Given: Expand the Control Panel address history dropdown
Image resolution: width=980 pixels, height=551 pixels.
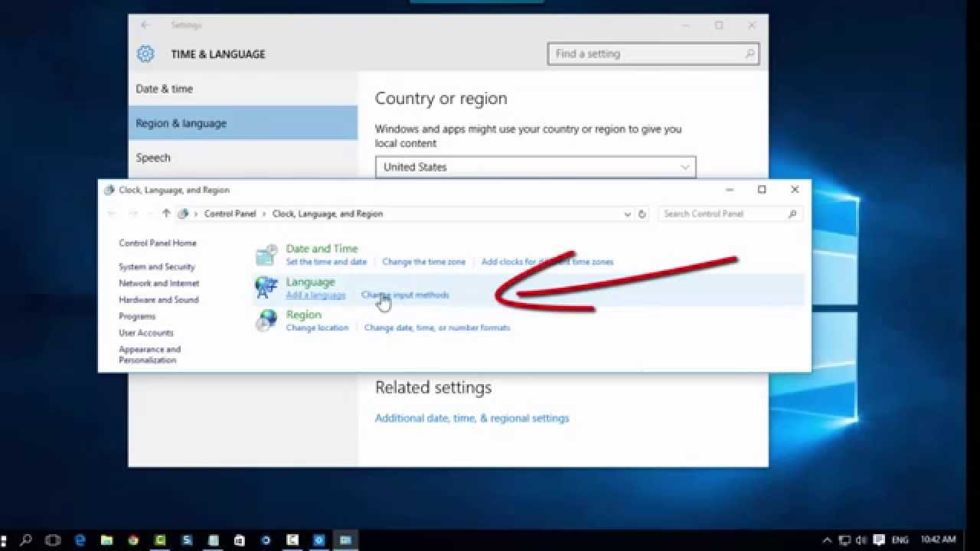Looking at the screenshot, I should (x=628, y=214).
